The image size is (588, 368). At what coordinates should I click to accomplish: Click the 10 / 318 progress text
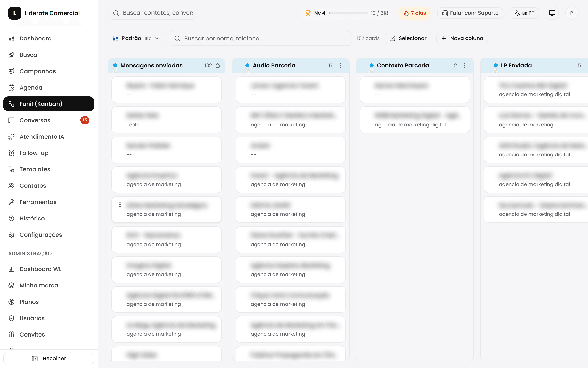379,13
